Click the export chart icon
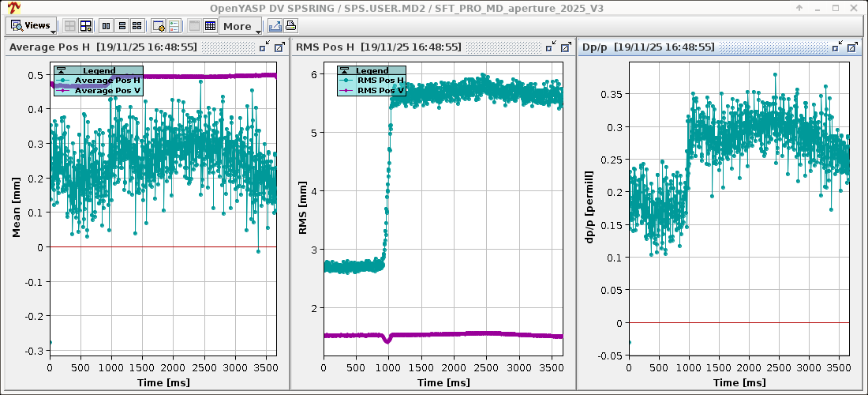Viewport: 868px width, 395px height. 275,26
